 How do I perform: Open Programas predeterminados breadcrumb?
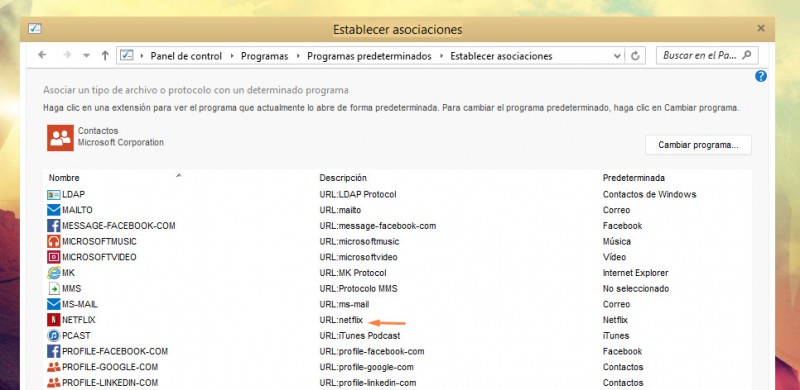point(369,56)
